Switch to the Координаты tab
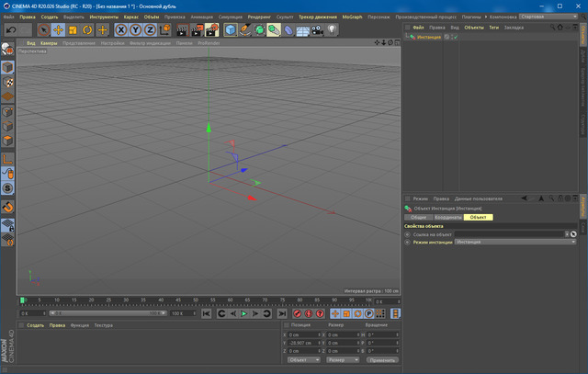Image resolution: width=588 pixels, height=374 pixels. pos(447,217)
